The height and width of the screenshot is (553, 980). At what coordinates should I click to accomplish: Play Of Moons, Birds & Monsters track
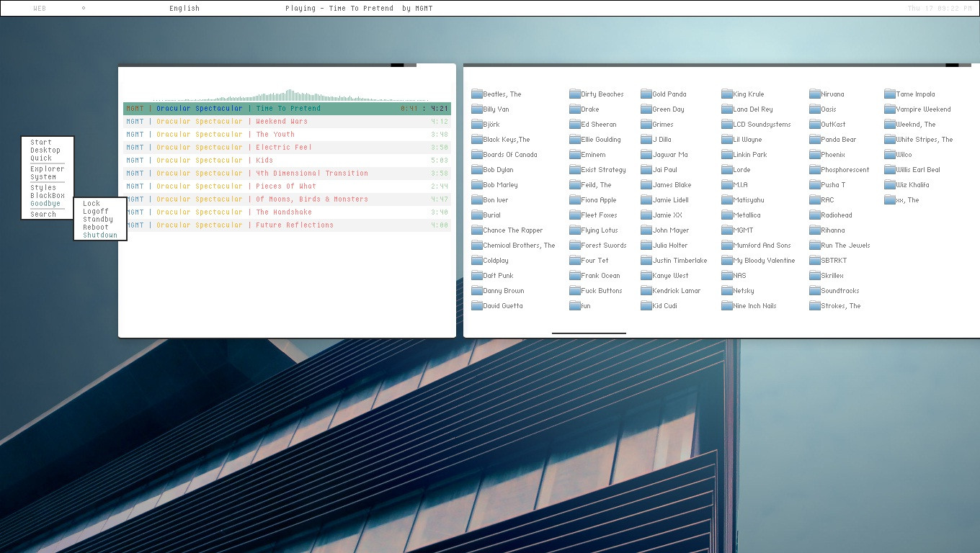tap(287, 199)
